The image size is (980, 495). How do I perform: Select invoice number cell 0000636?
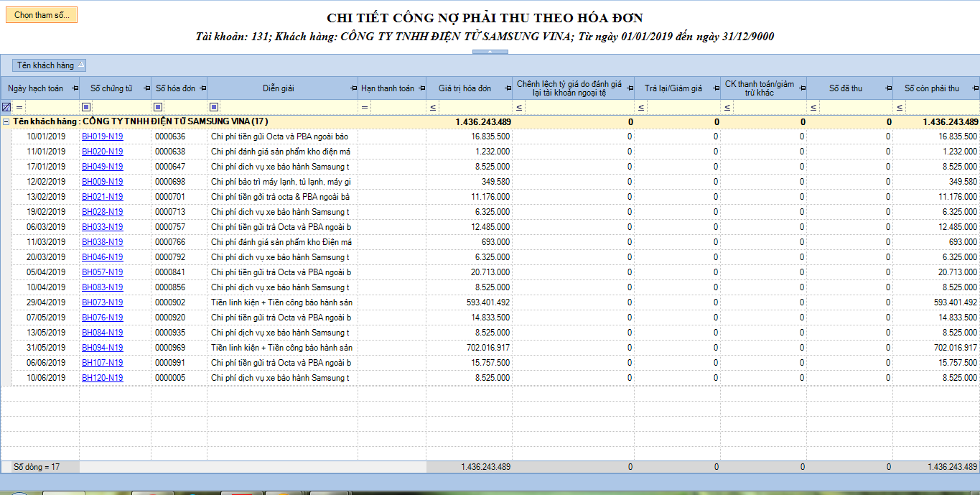tap(179, 137)
